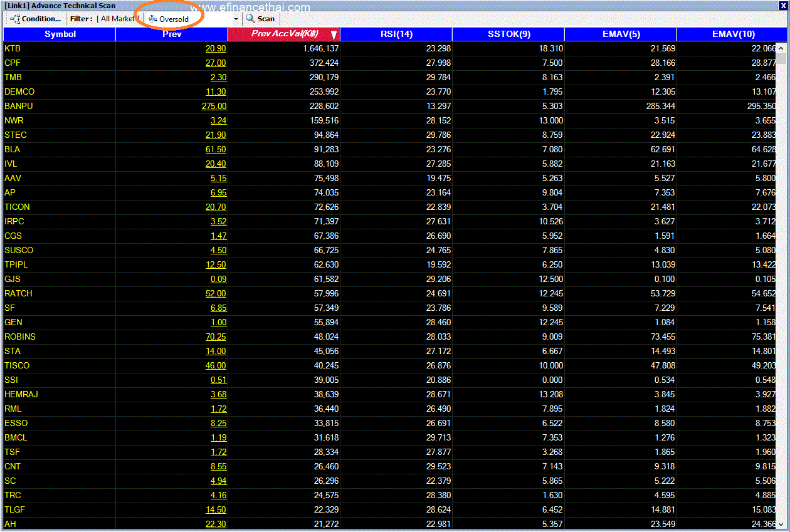Click the vertical scrollbar up arrow
The height and width of the screenshot is (532, 790).
[781, 48]
